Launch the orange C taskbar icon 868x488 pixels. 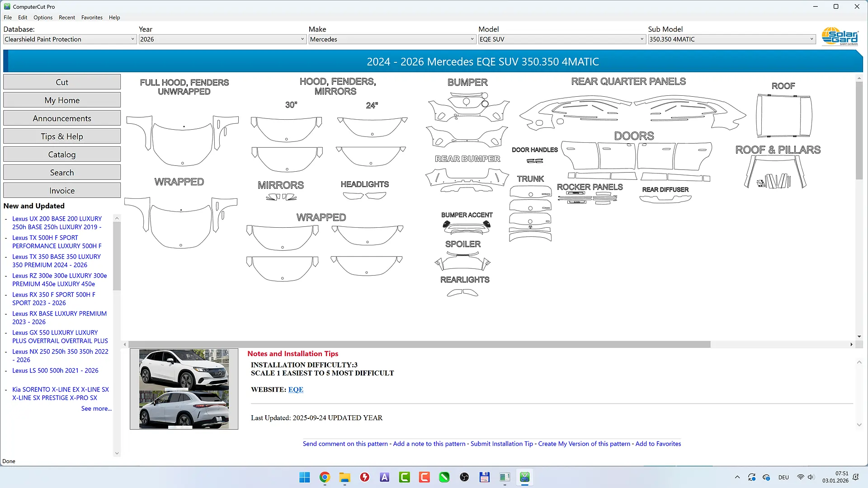coord(424,477)
